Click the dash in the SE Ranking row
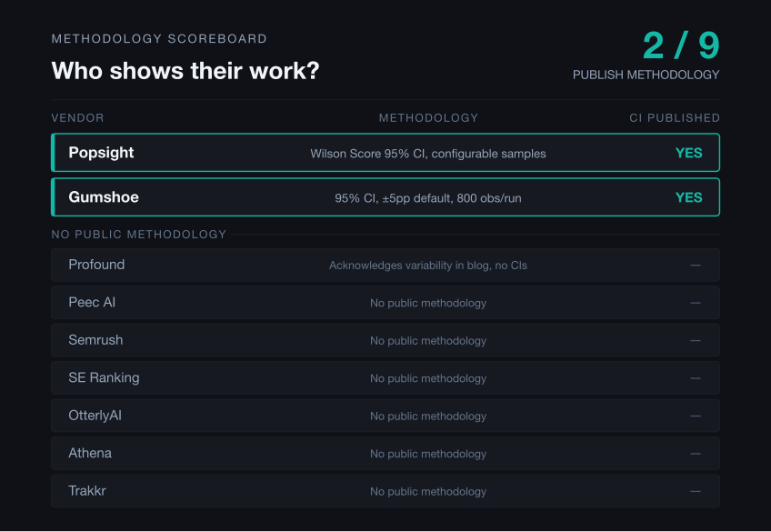Image resolution: width=771 pixels, height=532 pixels. [x=696, y=378]
